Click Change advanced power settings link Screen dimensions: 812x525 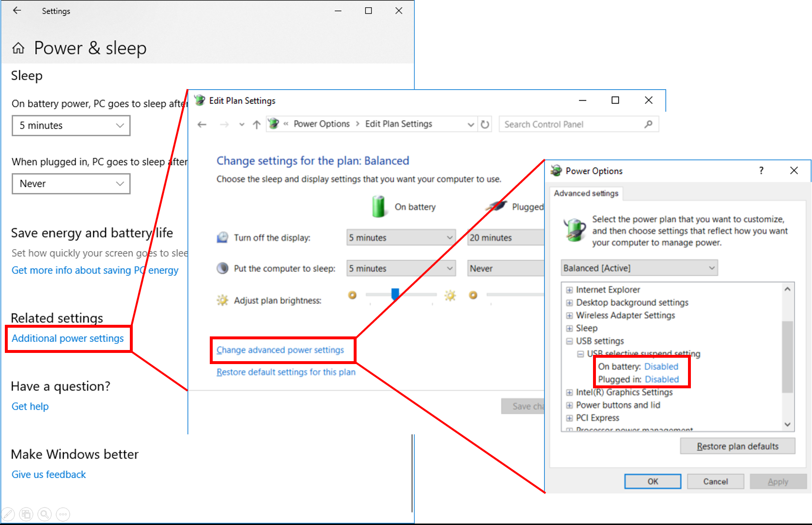point(280,350)
